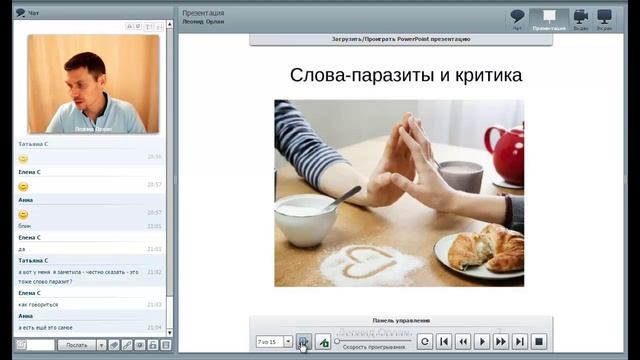Image resolution: width=640 pixels, height=360 pixels.
Task: Open the slide selector dropdown '7 из 15'
Action: tap(288, 342)
